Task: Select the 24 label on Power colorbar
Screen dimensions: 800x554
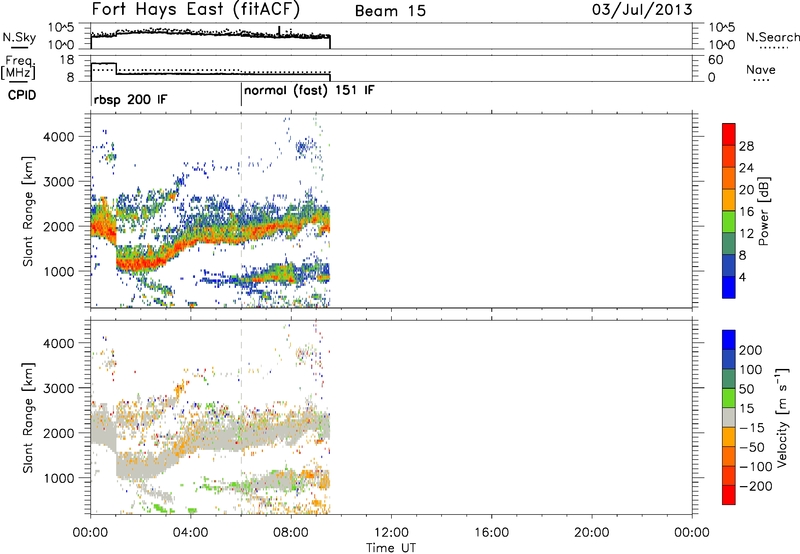Action: (x=746, y=168)
